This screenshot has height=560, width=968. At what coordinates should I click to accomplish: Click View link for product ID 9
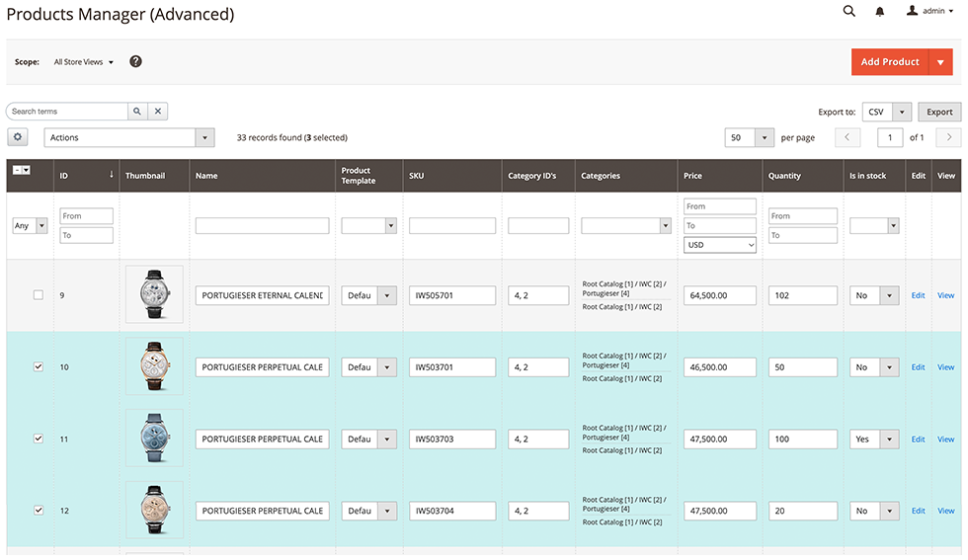point(946,295)
